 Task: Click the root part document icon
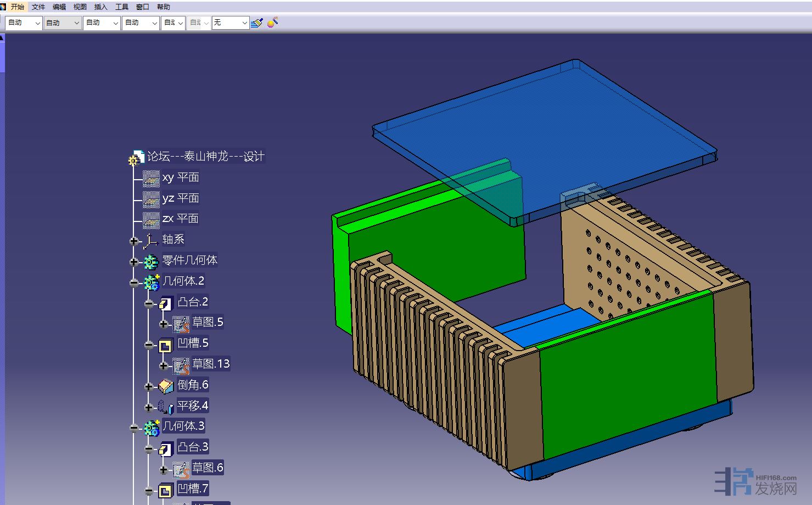(x=136, y=158)
